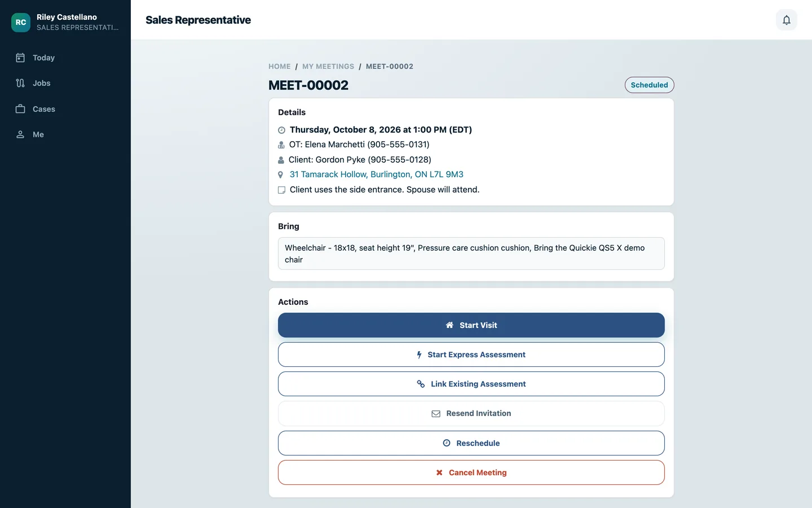Click the Cases briefcase icon
Viewport: 812px width, 508px height.
(20, 109)
